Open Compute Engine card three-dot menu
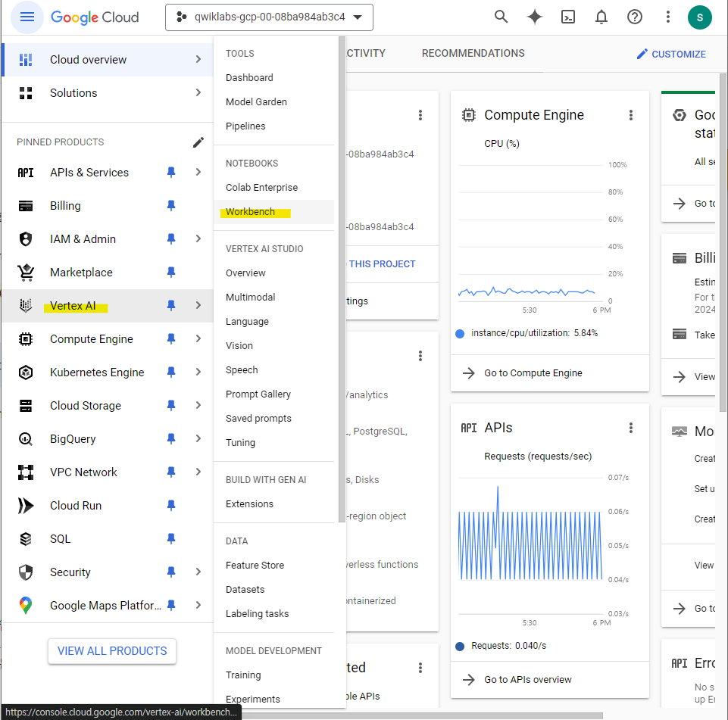Viewport: 728px width, 720px height. coord(630,115)
